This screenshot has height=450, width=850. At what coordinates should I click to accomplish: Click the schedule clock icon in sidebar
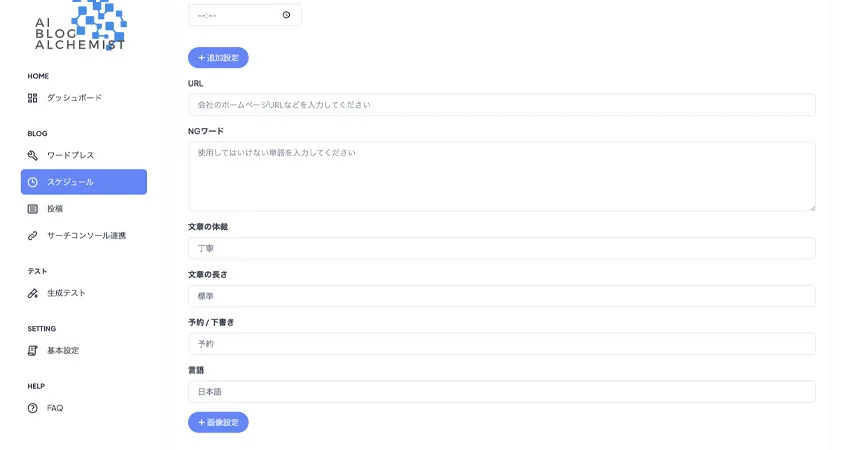pos(33,182)
